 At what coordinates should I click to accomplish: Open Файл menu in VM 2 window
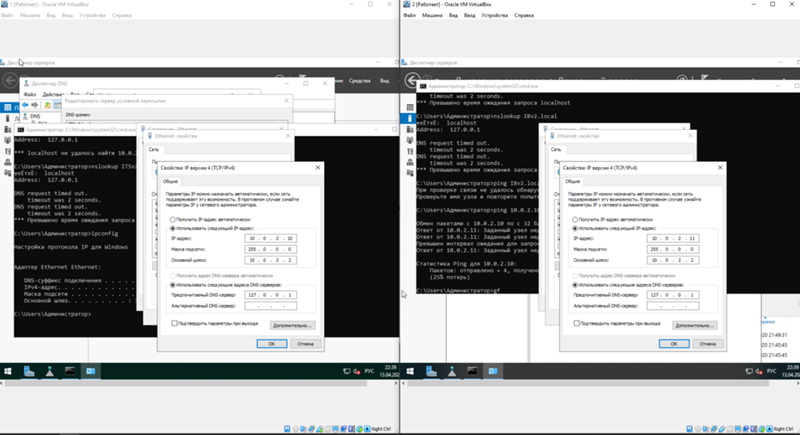(x=409, y=15)
